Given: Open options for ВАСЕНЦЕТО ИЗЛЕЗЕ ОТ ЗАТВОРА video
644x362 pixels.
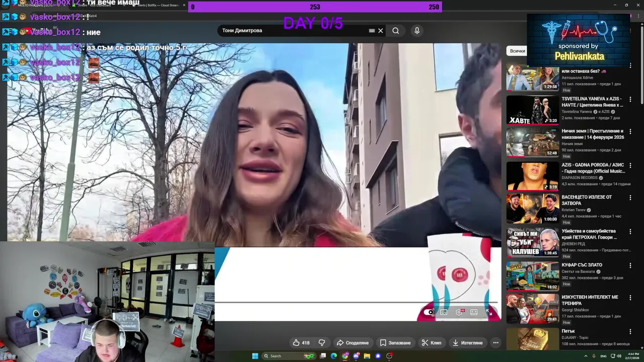Looking at the screenshot, I should pos(630,198).
